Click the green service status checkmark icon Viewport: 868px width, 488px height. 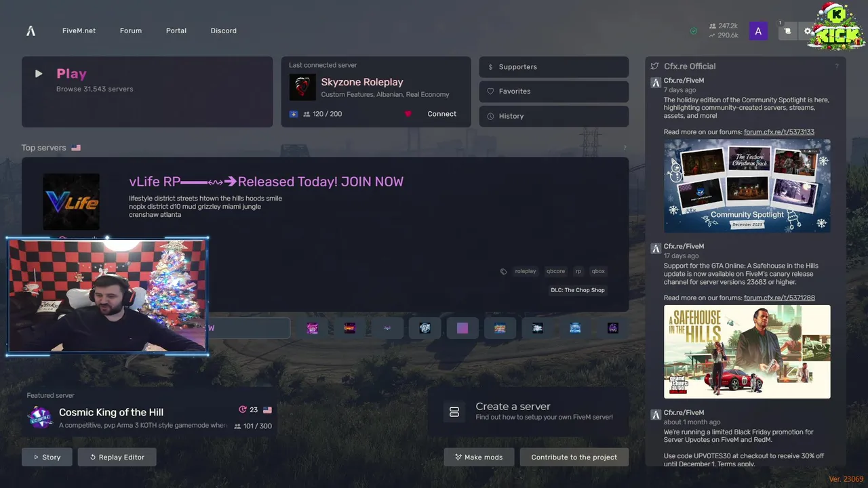[693, 30]
